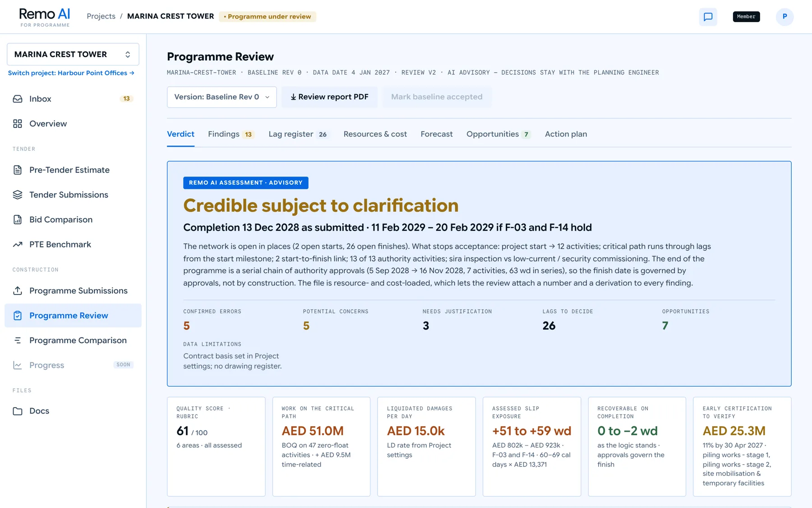Open the chat messages icon
812x508 pixels.
tap(708, 17)
